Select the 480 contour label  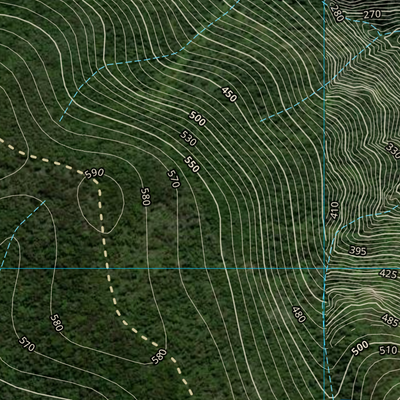[299, 315]
